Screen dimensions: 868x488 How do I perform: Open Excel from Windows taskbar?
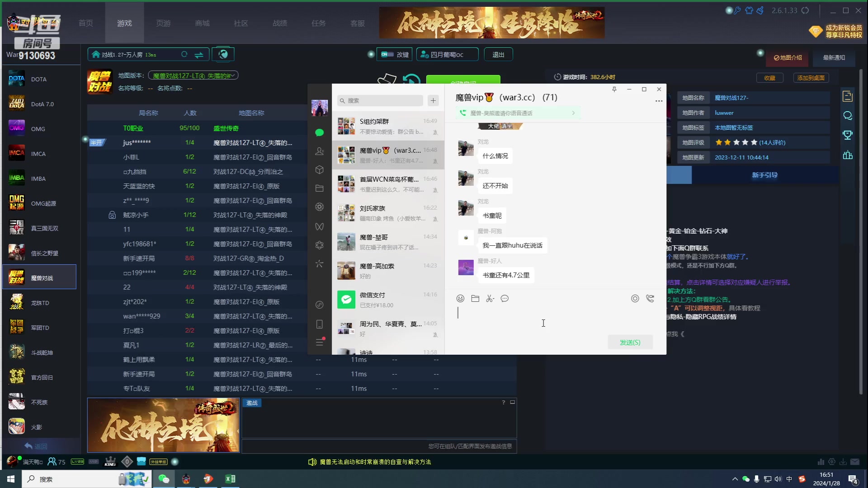click(x=230, y=479)
